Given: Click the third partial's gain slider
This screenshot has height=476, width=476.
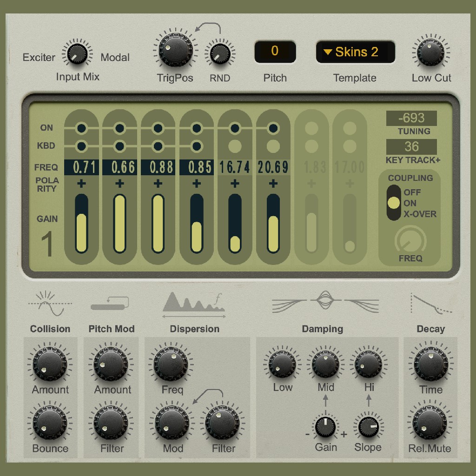Looking at the screenshot, I should [x=158, y=224].
